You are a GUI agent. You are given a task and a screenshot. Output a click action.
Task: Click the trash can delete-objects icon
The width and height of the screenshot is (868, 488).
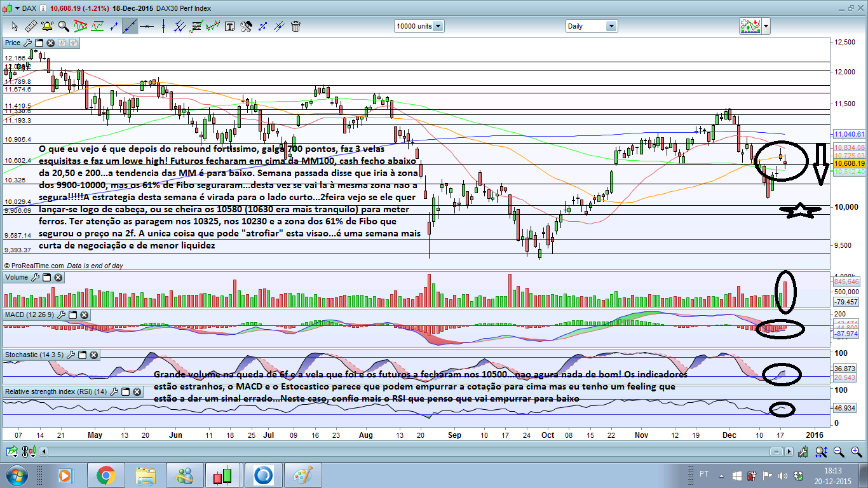[x=295, y=26]
